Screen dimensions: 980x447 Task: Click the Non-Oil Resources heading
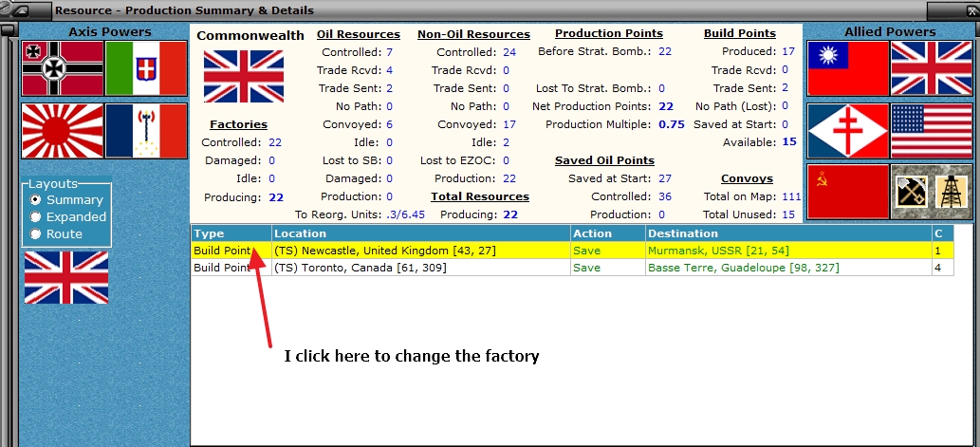click(x=473, y=34)
